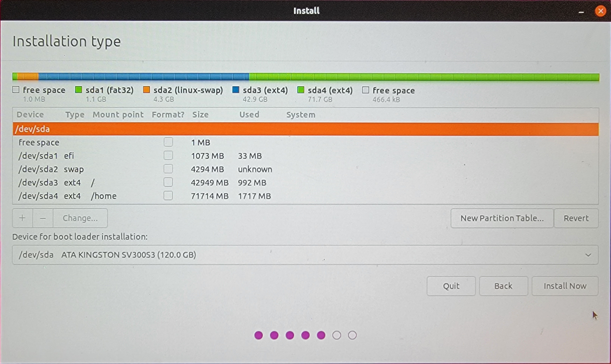This screenshot has height=364, width=611.
Task: Click the blue sda3 ext4 legend square
Action: pyautogui.click(x=236, y=90)
